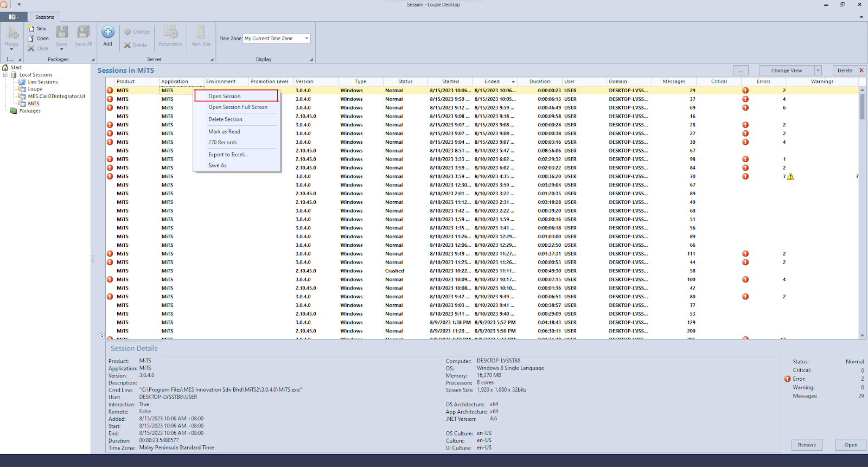
Task: Create a New package from the ribbon
Action: [37, 29]
